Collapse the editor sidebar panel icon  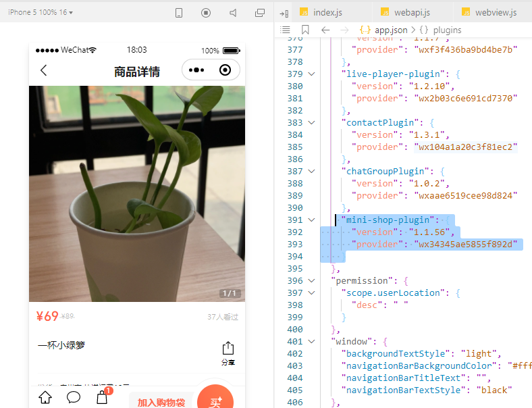284,14
